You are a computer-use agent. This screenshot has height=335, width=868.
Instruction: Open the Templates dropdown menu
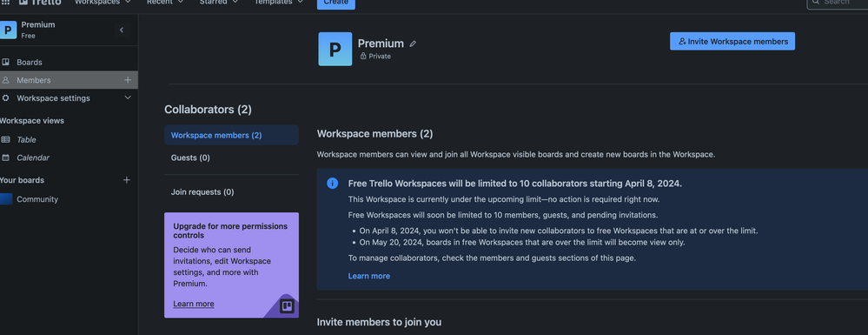point(278,3)
